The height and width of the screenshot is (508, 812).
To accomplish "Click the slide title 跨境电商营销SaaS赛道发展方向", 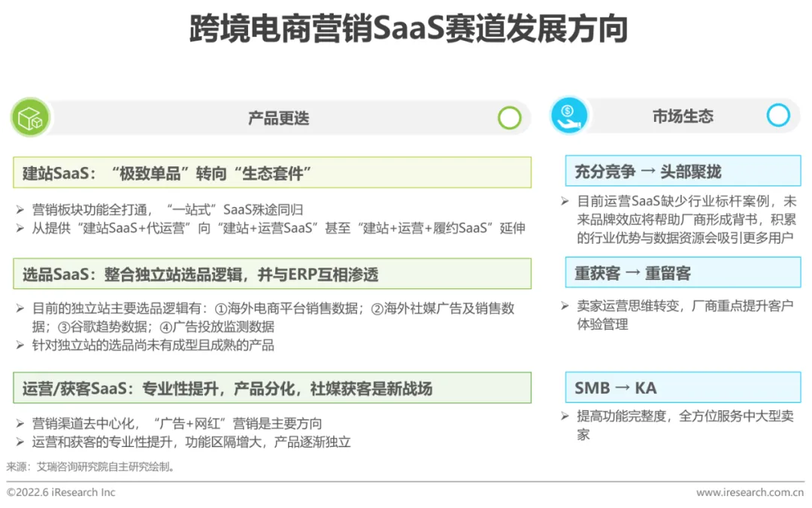I will [408, 29].
